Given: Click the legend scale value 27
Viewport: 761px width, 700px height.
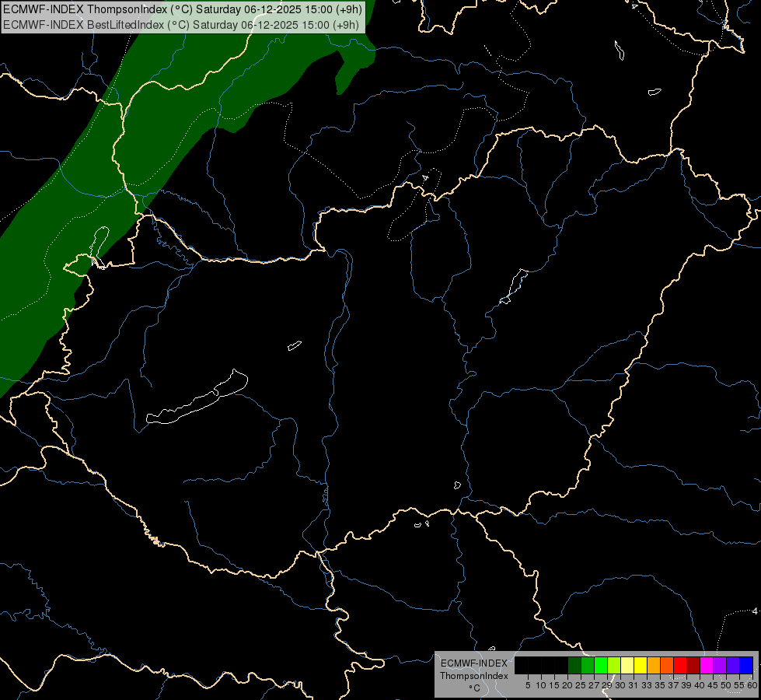Looking at the screenshot, I should [594, 685].
